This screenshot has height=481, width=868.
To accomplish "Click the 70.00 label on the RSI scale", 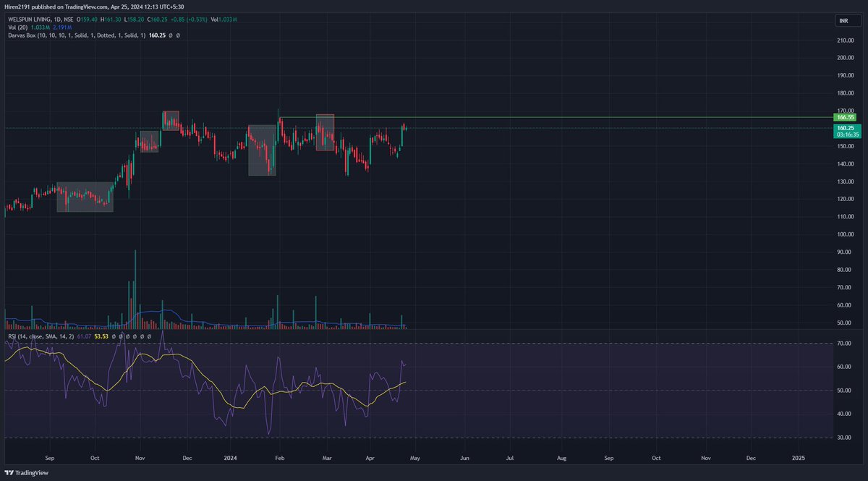I will (x=846, y=344).
